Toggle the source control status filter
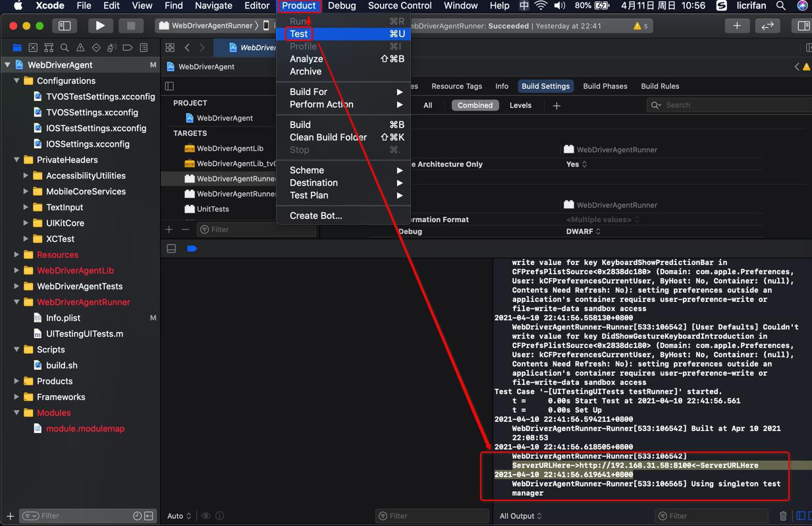Screen dimensions: 812x526 coord(149,516)
